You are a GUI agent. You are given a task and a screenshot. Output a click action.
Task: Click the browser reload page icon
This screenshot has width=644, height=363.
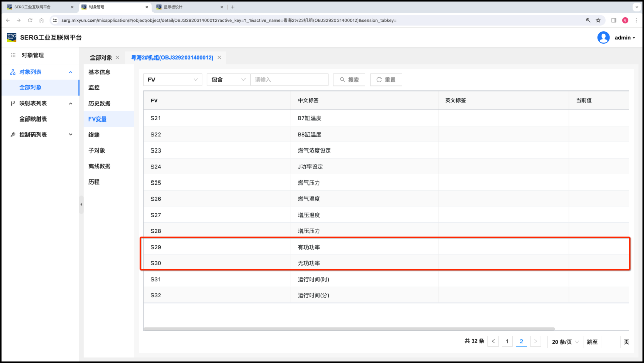pyautogui.click(x=30, y=20)
